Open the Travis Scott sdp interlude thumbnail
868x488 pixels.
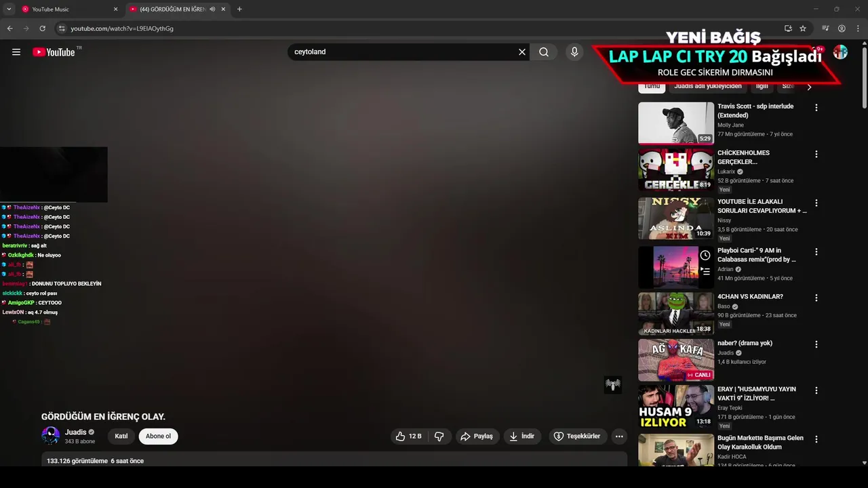[x=676, y=123]
